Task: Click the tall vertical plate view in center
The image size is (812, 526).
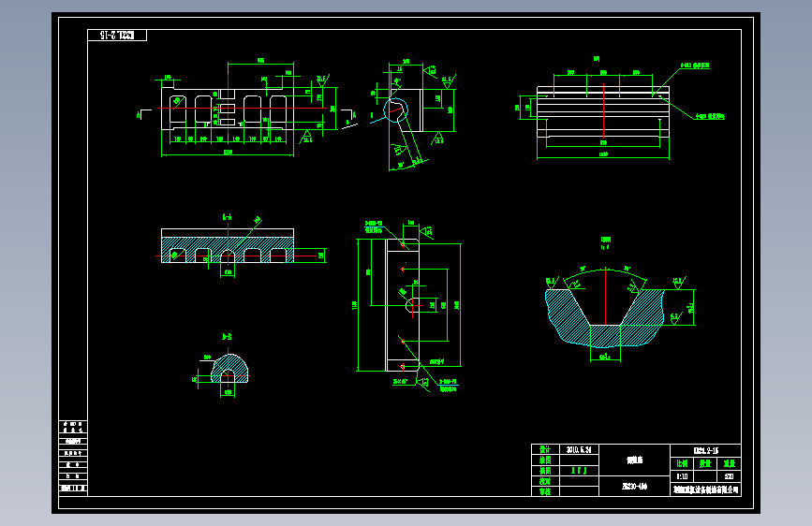Action: coord(403,305)
